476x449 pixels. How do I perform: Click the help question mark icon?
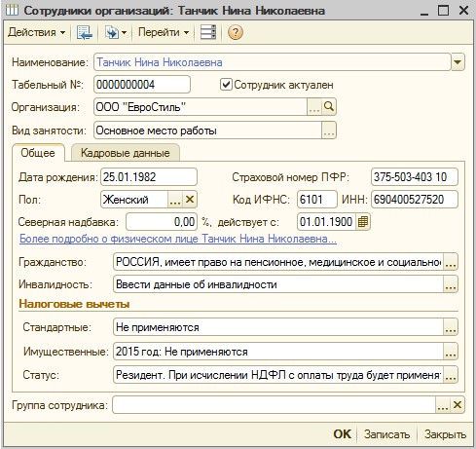click(x=236, y=32)
